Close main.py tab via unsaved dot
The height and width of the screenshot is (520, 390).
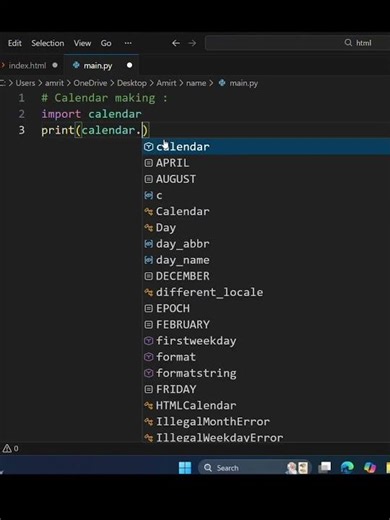[x=129, y=65]
